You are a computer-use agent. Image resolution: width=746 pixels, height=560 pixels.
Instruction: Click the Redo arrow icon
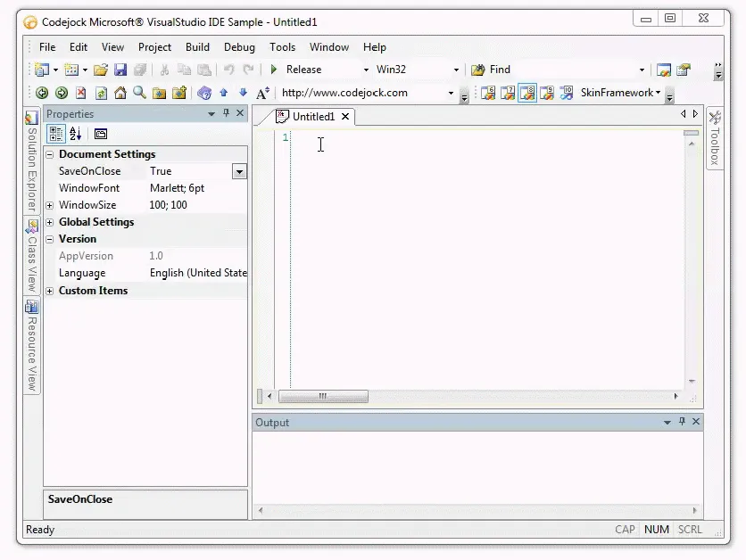click(248, 70)
